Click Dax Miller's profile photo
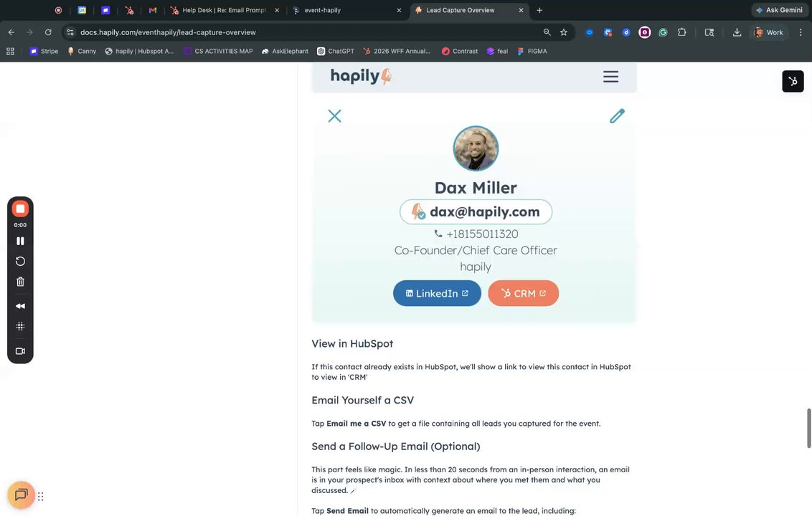This screenshot has height=516, width=812. coord(476,148)
